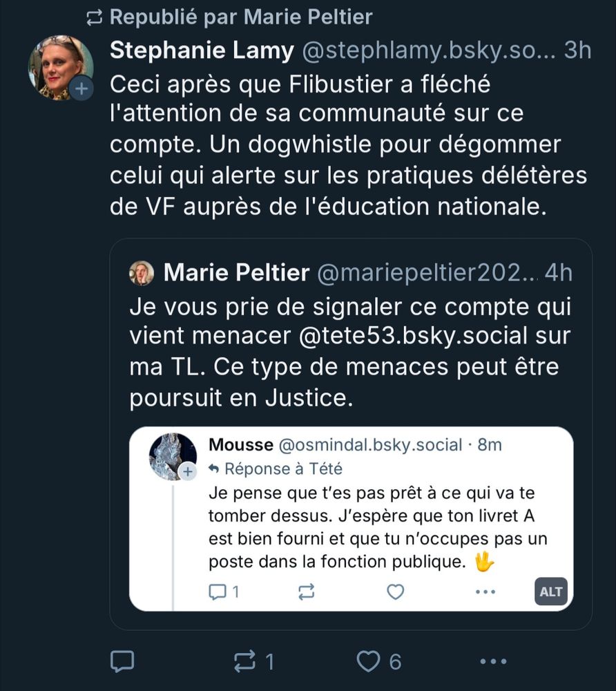The image size is (616, 691).
Task: Open Stephanie Lamy's display name
Action: (x=202, y=50)
